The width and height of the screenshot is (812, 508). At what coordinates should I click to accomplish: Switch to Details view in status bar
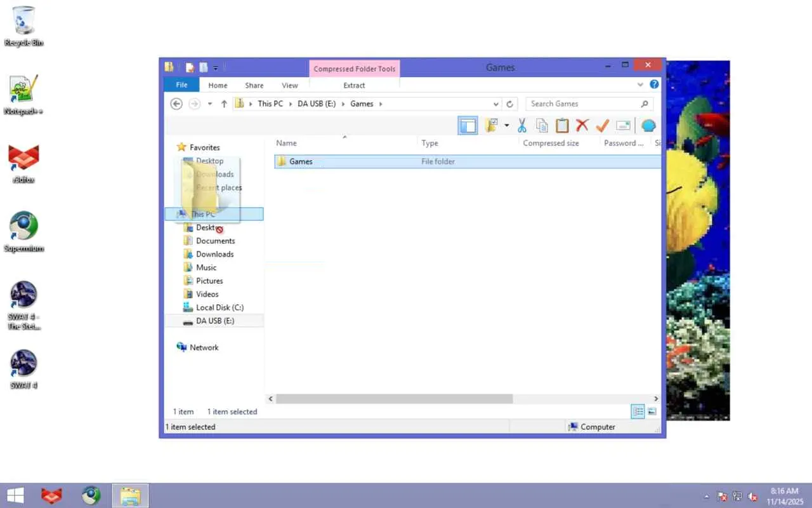click(x=638, y=411)
